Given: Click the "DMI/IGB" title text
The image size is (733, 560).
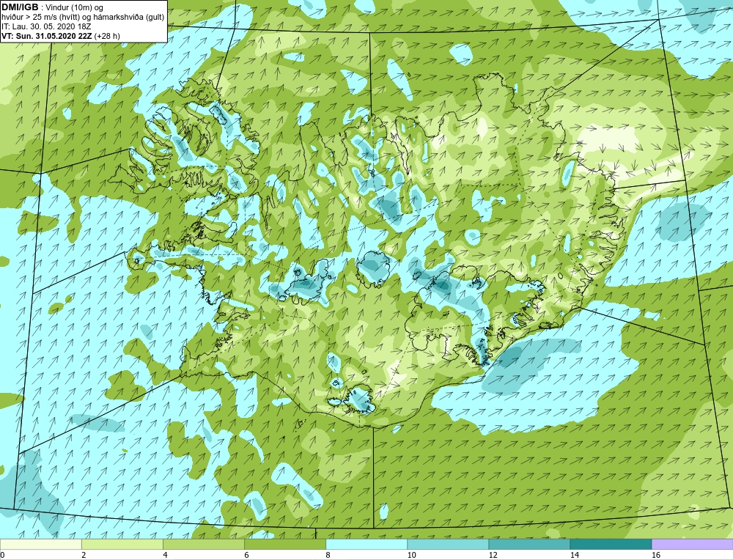Looking at the screenshot, I should (20, 7).
